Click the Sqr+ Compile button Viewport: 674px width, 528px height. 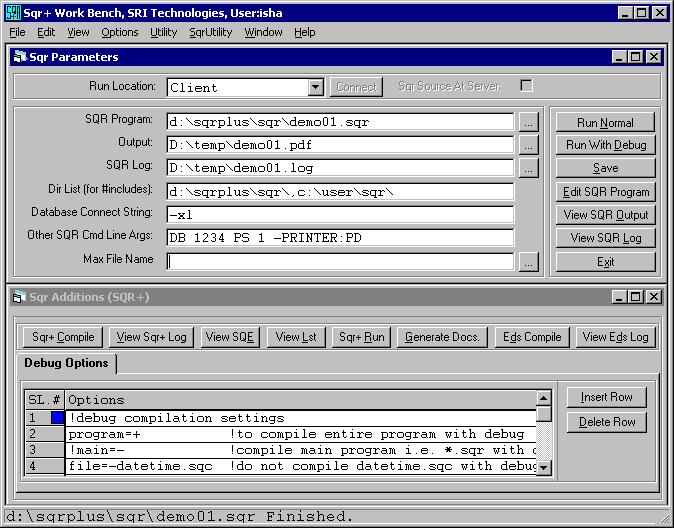[x=63, y=337]
